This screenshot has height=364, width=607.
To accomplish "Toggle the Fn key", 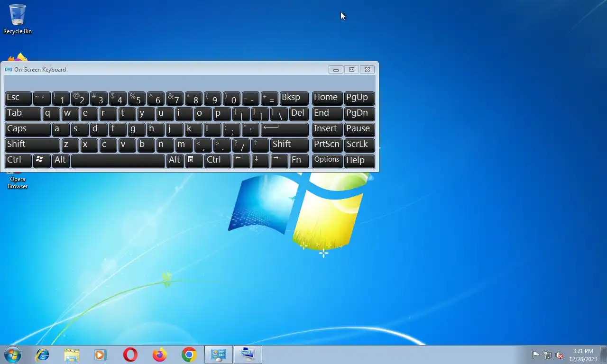I will (299, 161).
